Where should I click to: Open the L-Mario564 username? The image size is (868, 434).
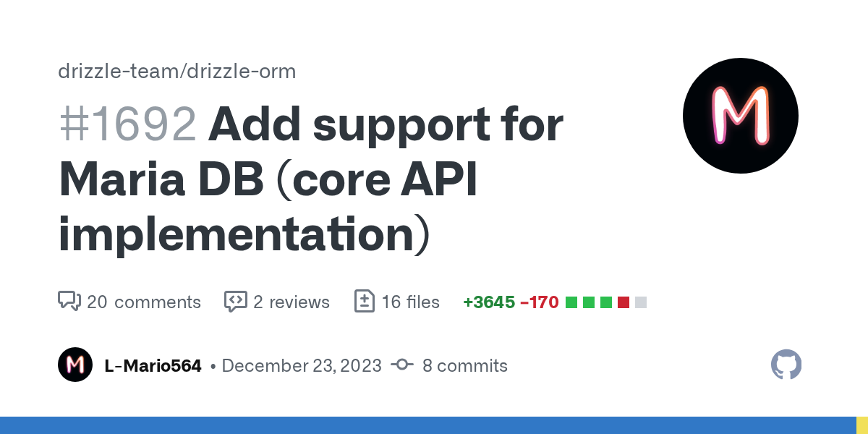click(153, 366)
